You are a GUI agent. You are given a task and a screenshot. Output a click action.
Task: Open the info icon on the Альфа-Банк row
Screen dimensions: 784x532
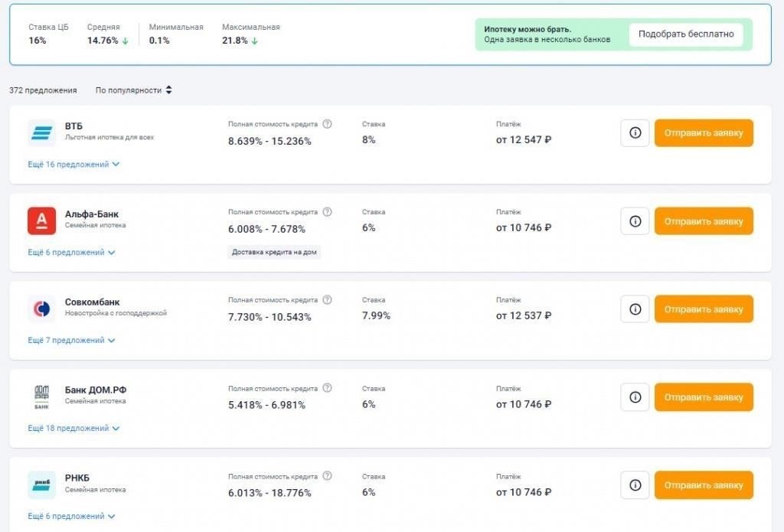[635, 221]
